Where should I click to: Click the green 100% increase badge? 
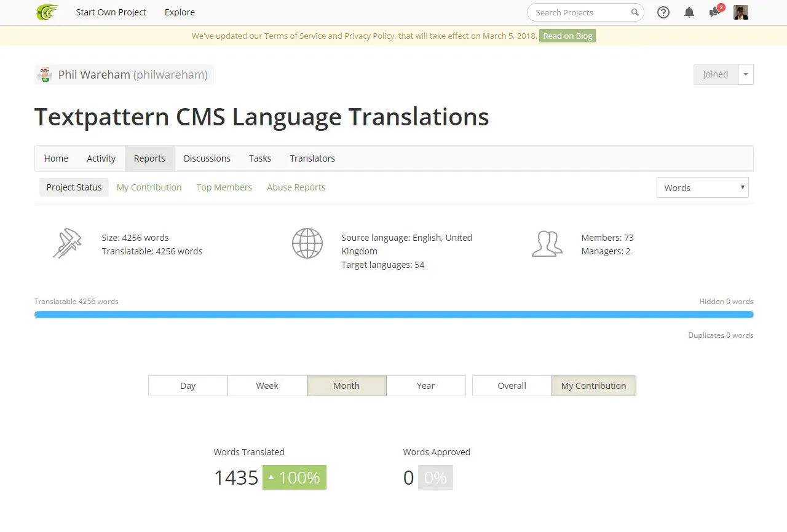click(295, 477)
